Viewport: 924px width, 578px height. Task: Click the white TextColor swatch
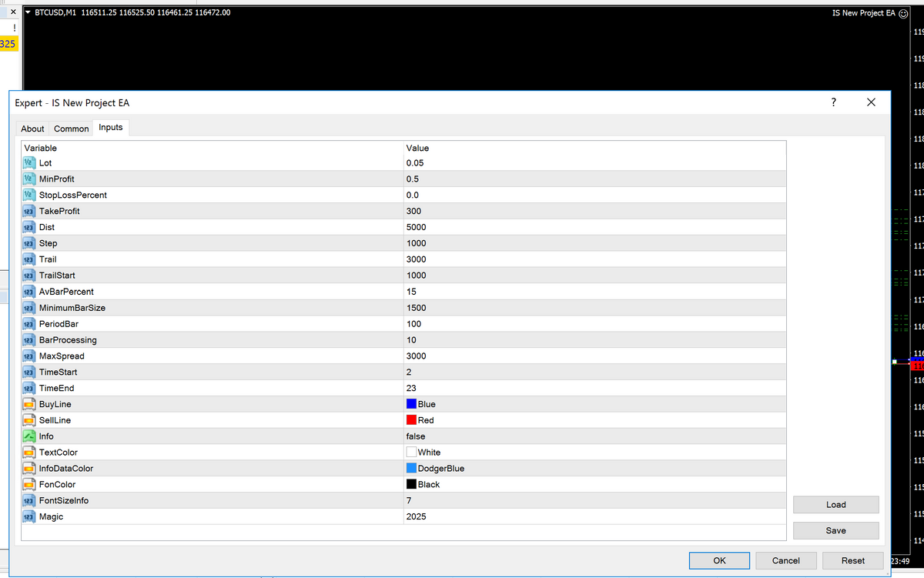[411, 453]
